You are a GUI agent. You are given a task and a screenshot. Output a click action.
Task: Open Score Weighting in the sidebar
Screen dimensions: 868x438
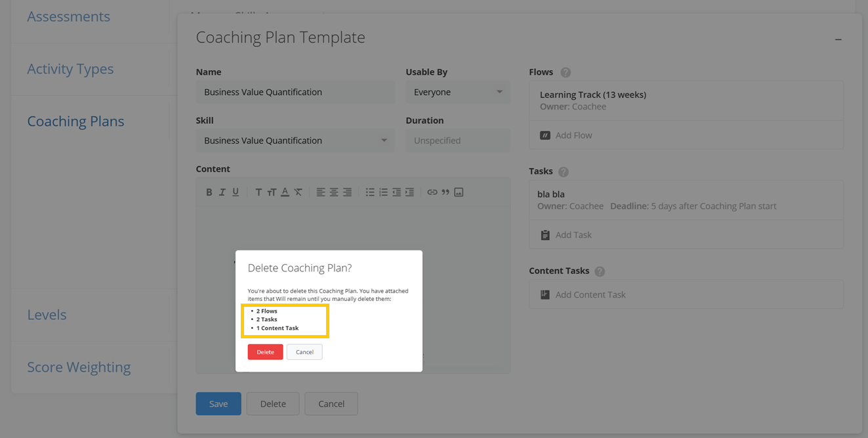(79, 367)
